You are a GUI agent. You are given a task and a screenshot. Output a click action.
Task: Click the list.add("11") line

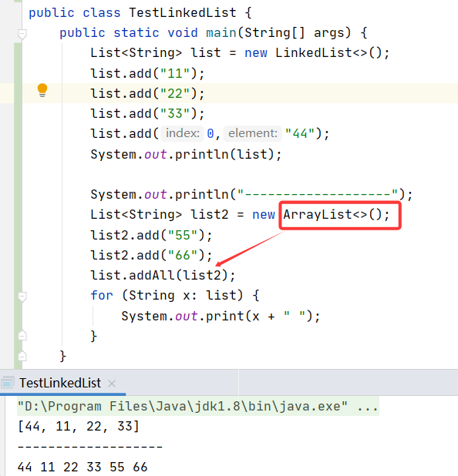click(147, 73)
